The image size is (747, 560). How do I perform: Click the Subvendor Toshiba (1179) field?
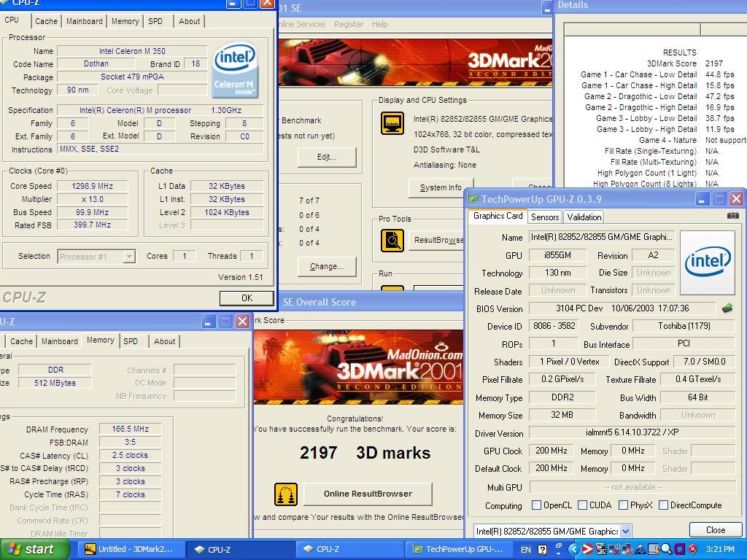(x=684, y=326)
